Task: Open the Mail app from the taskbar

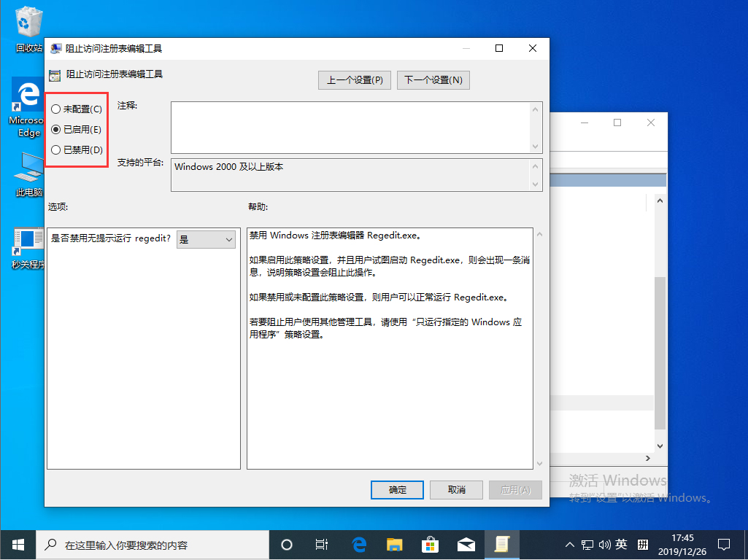Action: 466,545
